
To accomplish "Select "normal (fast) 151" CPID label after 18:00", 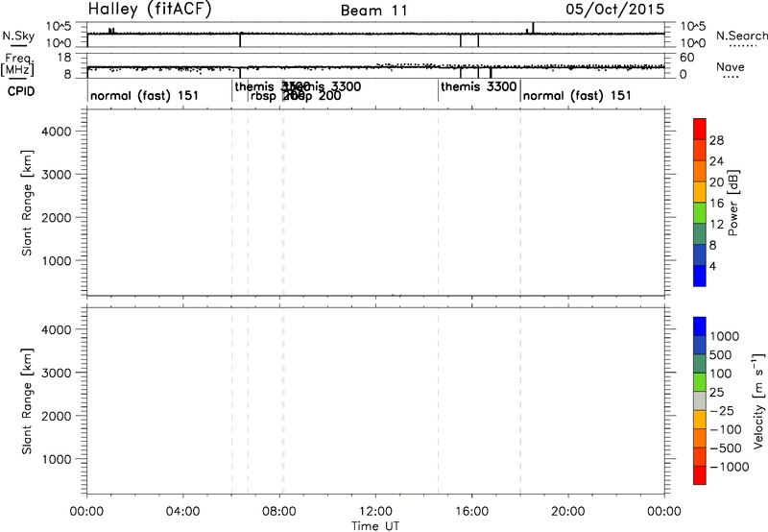I will pos(577,95).
